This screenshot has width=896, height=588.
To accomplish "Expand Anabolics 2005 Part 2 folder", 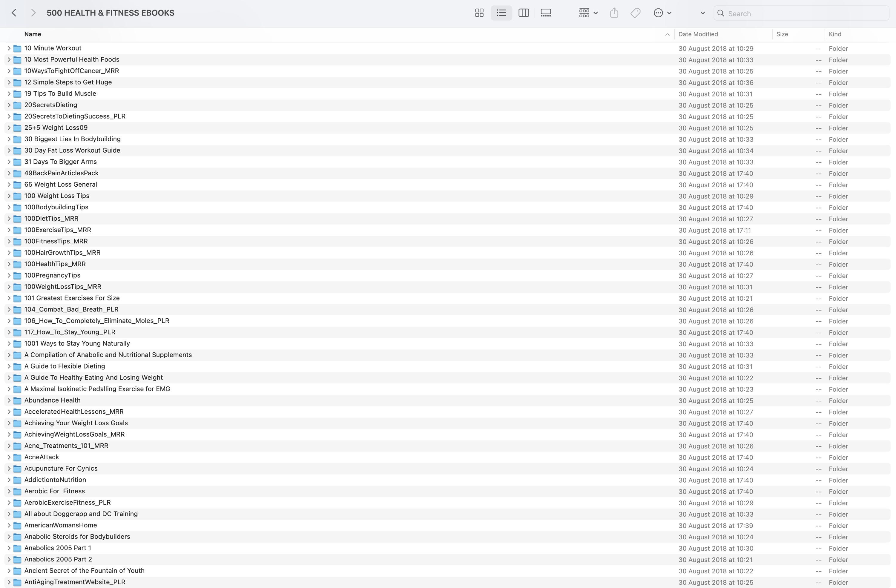I will (x=9, y=559).
